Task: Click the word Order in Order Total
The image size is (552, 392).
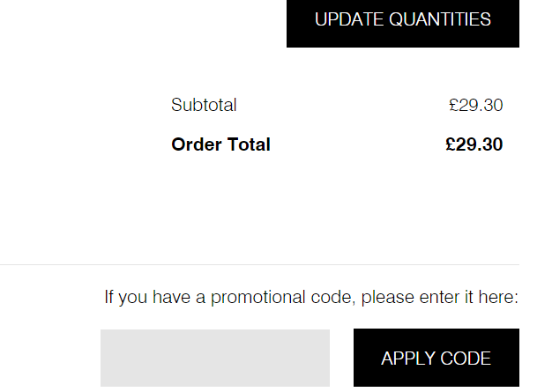Action: [194, 144]
